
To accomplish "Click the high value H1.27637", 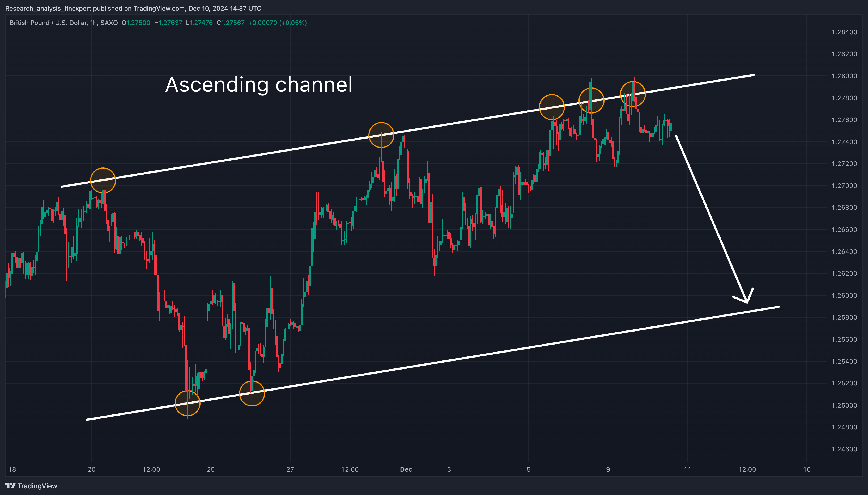I will (x=168, y=23).
